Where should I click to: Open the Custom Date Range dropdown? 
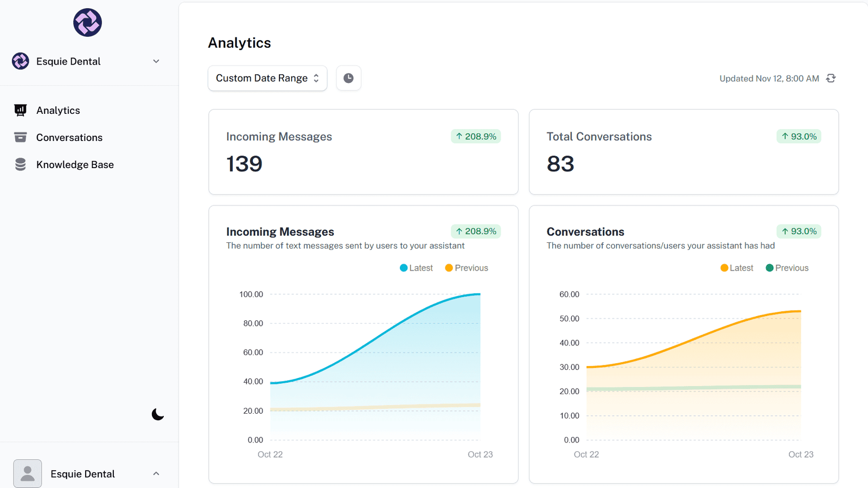click(267, 78)
